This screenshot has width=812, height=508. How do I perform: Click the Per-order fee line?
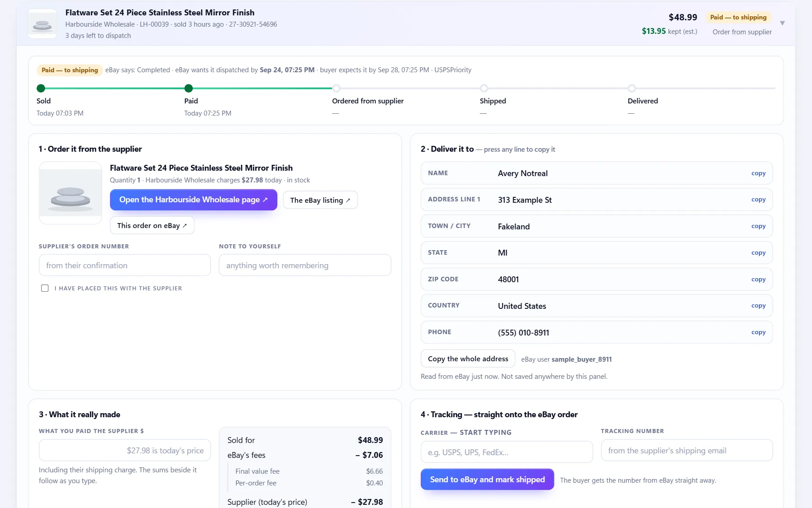coord(309,483)
